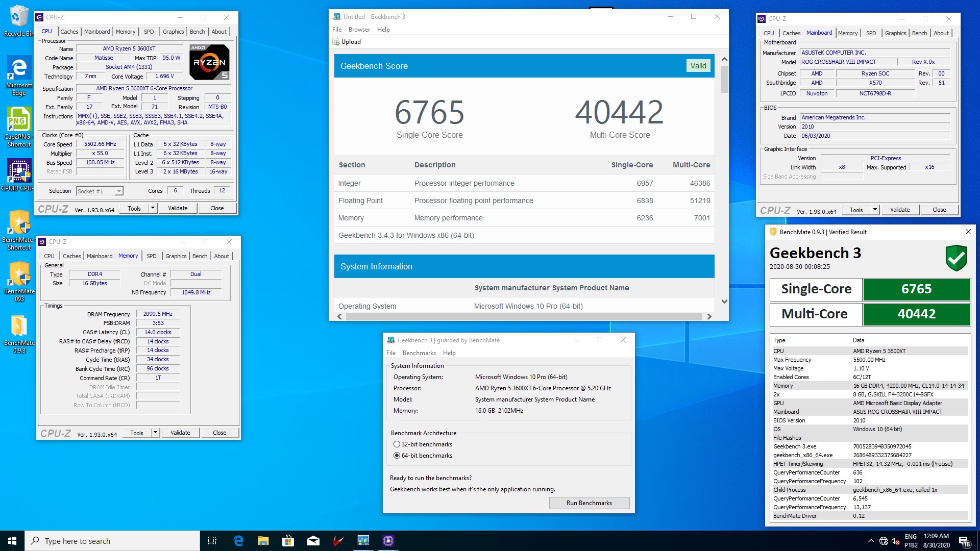Open the Recycle Bin desktop icon

coord(18,20)
